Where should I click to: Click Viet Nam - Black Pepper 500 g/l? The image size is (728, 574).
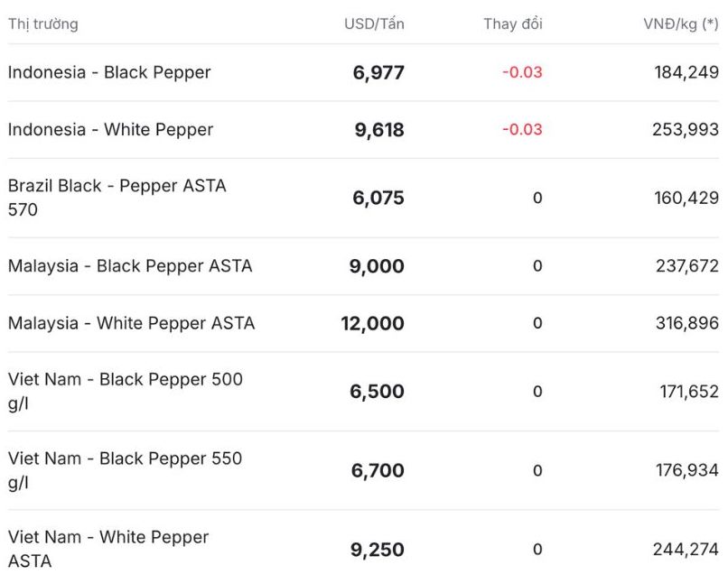pyautogui.click(x=125, y=391)
